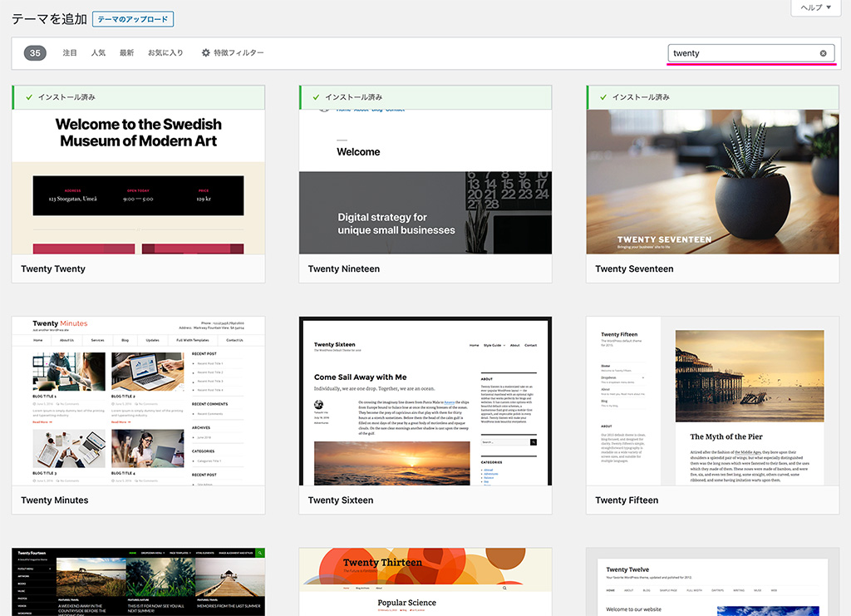Open Twenty Nineteen theme preview thumbnail
This screenshot has width=851, height=616.
425,182
